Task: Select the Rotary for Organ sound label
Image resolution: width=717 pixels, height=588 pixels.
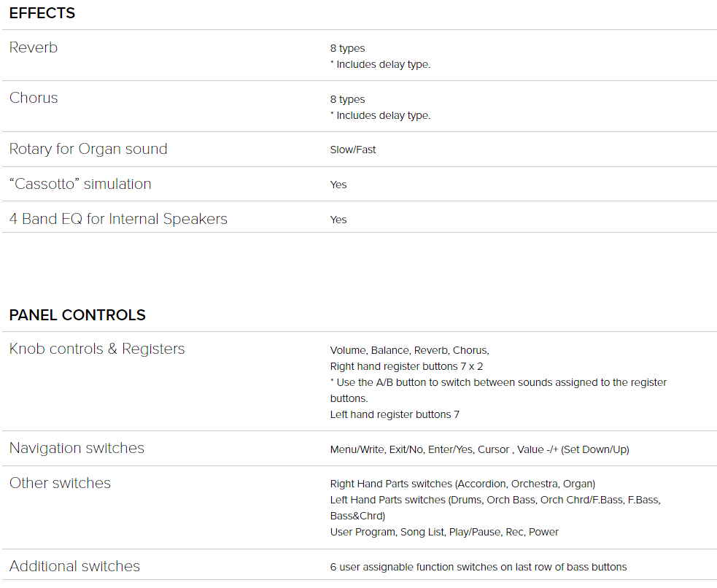Action: click(x=88, y=149)
